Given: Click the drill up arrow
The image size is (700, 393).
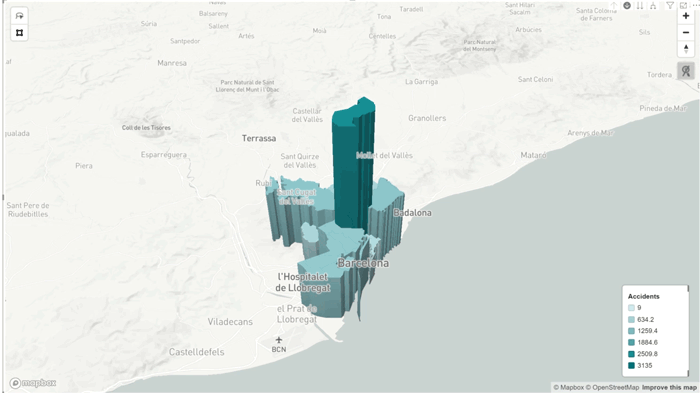Looking at the screenshot, I should tap(614, 5).
